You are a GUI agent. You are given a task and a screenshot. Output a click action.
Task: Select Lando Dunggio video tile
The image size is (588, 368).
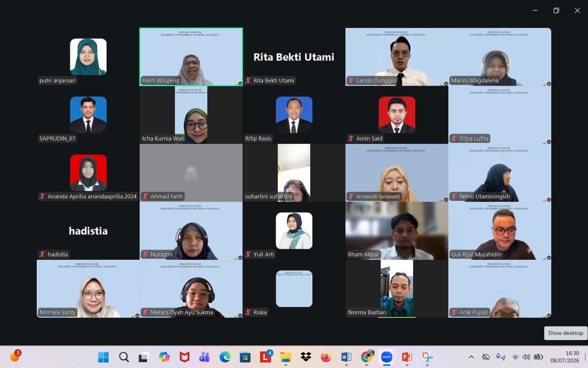click(x=397, y=57)
